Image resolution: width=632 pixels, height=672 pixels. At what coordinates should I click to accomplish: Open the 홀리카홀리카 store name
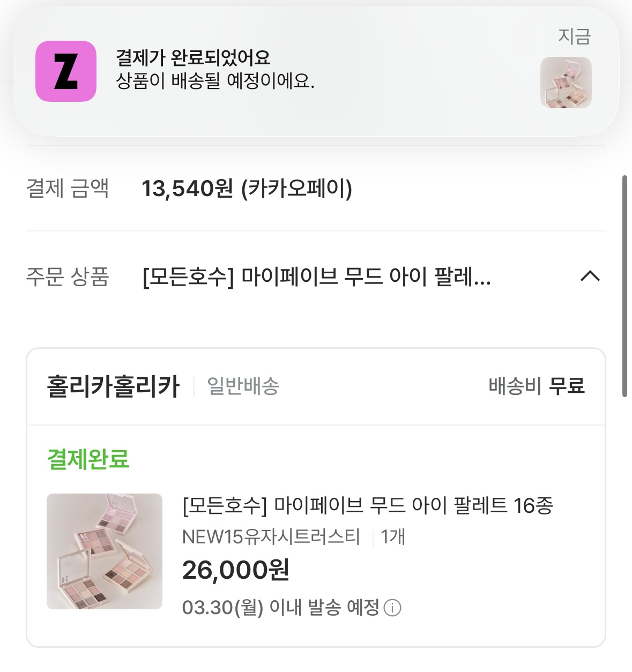[x=113, y=386]
